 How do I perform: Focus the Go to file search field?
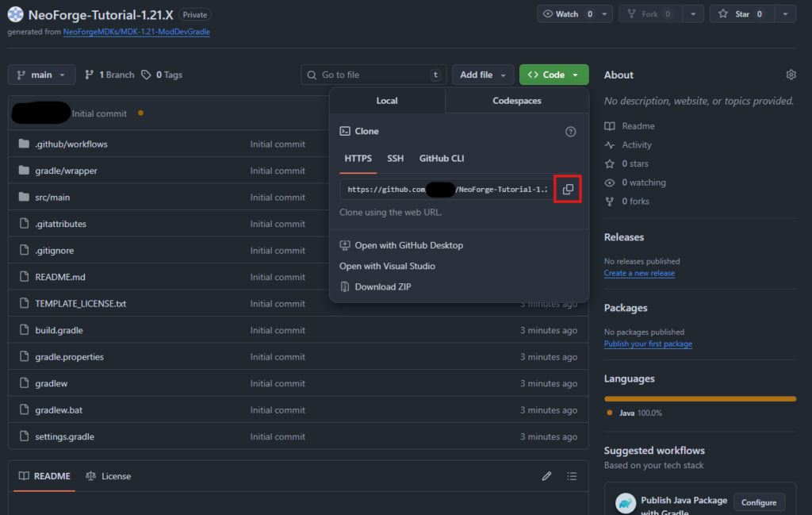(373, 75)
